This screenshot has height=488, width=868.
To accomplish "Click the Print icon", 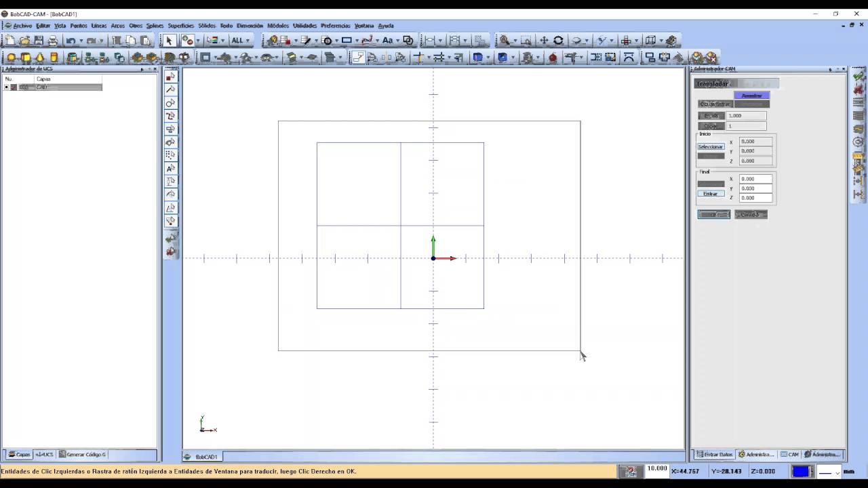I will pos(53,41).
